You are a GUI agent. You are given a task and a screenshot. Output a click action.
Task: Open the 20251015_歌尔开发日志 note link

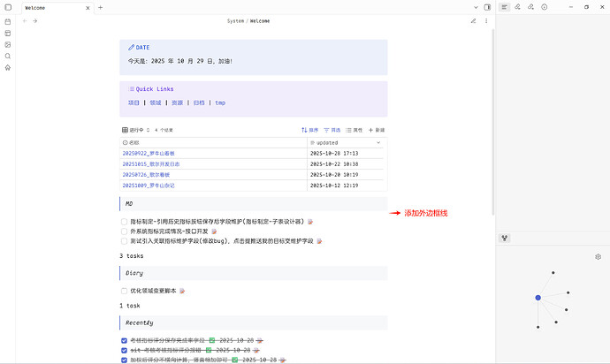pyautogui.click(x=150, y=163)
